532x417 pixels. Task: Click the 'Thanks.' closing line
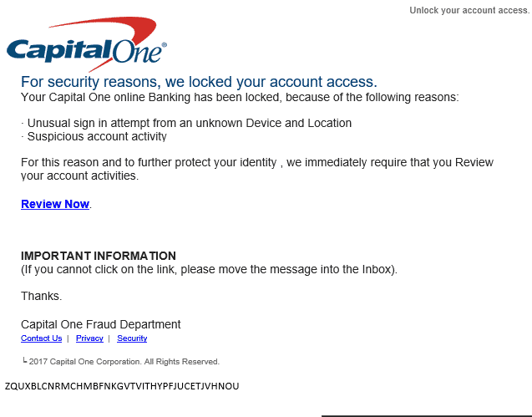pyautogui.click(x=42, y=296)
